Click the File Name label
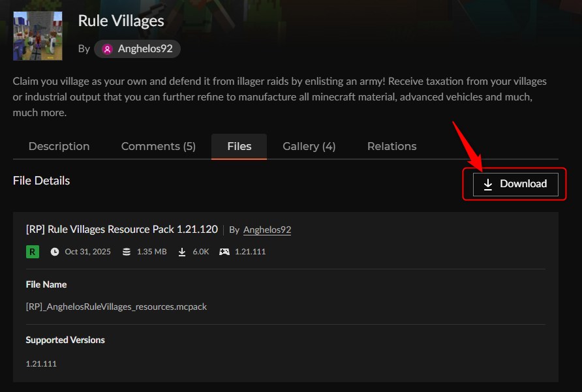582x392 pixels. tap(46, 284)
